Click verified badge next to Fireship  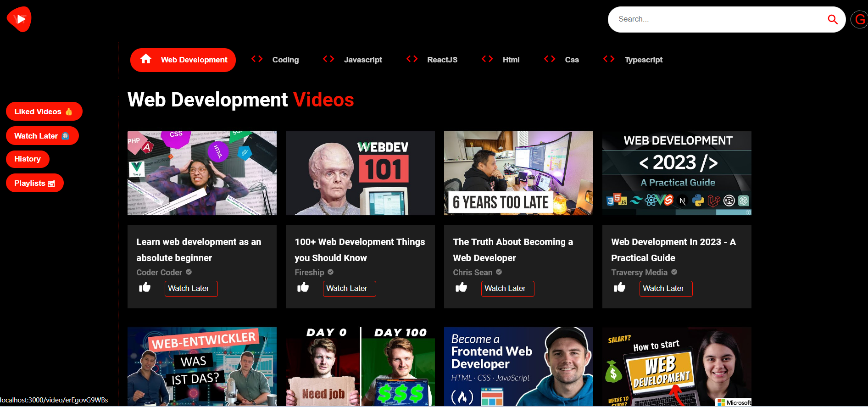pos(330,272)
